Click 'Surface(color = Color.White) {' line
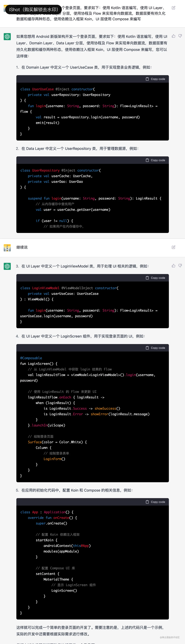Image resolution: width=185 pixels, height=644 pixels. coord(57,442)
